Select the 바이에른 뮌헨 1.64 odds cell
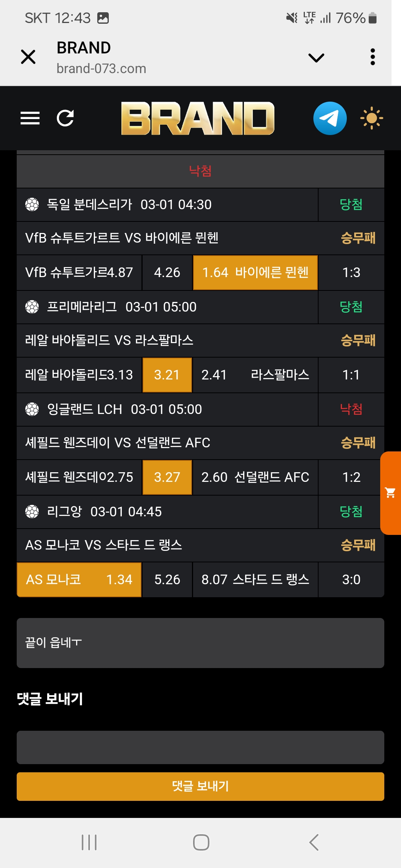 point(255,273)
